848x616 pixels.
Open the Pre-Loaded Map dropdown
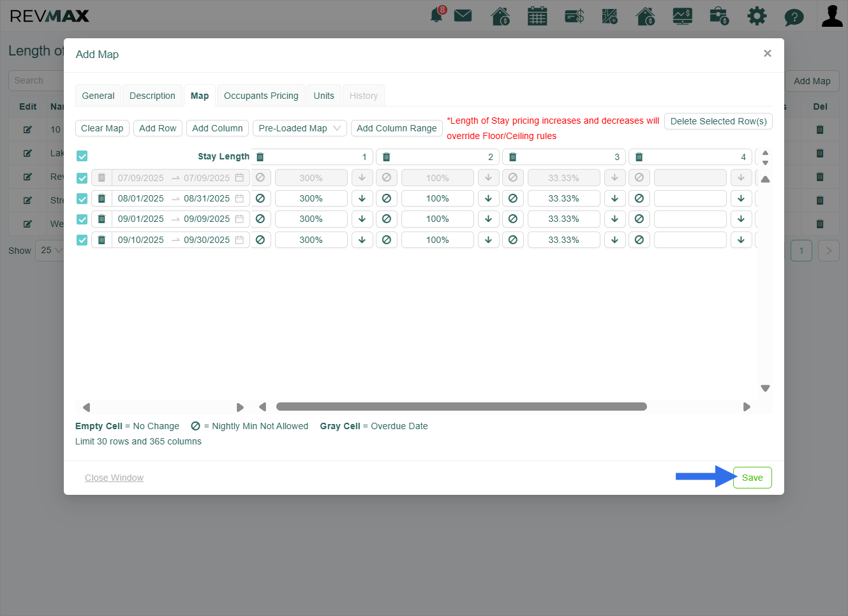pos(300,128)
